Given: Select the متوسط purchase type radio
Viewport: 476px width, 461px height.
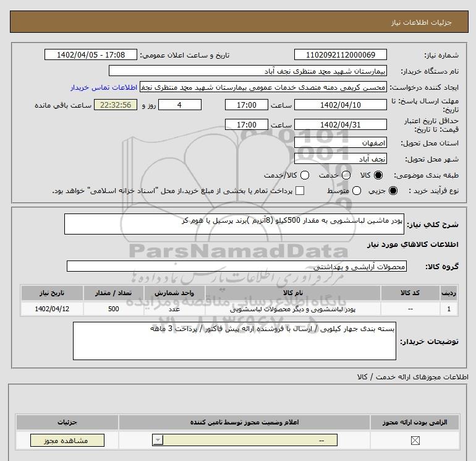Looking at the screenshot, I should pyautogui.click(x=357, y=191).
